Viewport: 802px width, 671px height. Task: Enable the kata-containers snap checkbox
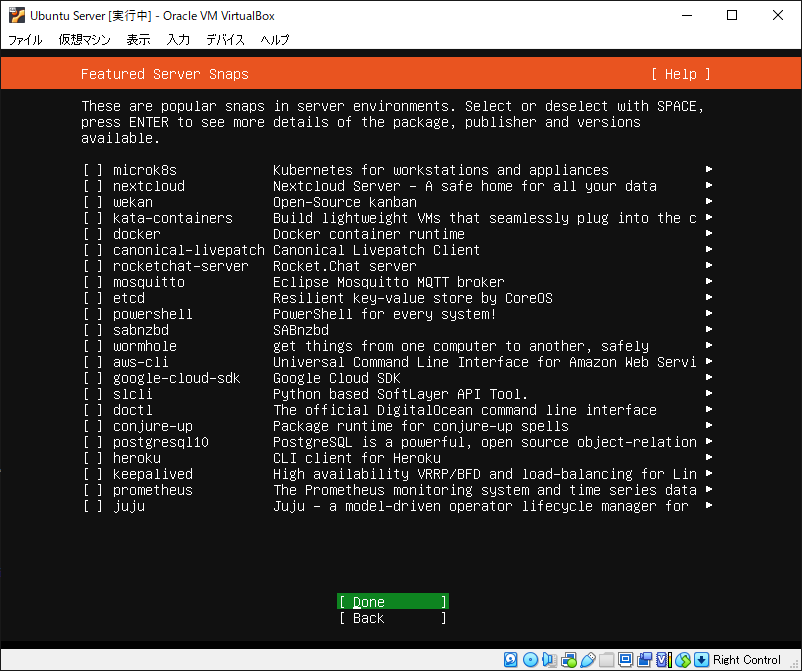click(93, 218)
